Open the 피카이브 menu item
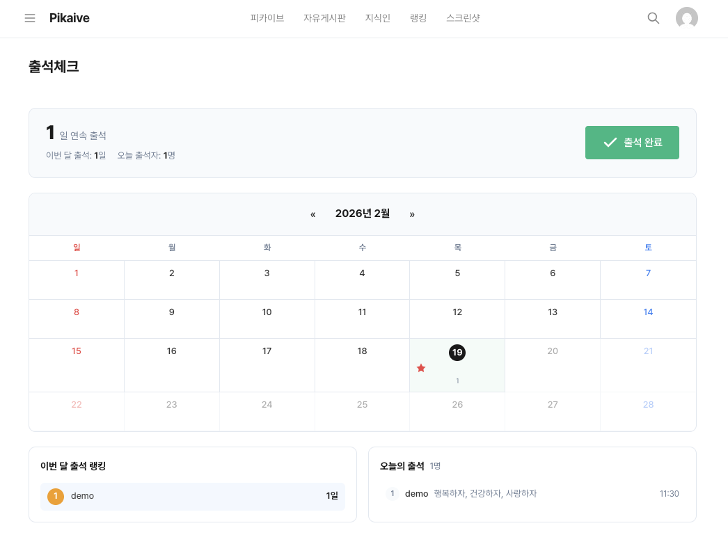Viewport: 728px width, 560px height. point(267,18)
